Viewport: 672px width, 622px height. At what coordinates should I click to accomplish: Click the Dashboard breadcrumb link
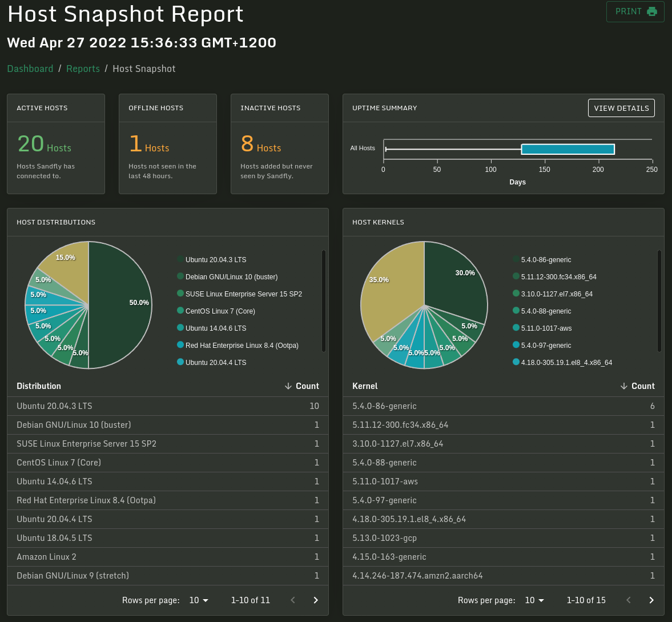(30, 69)
